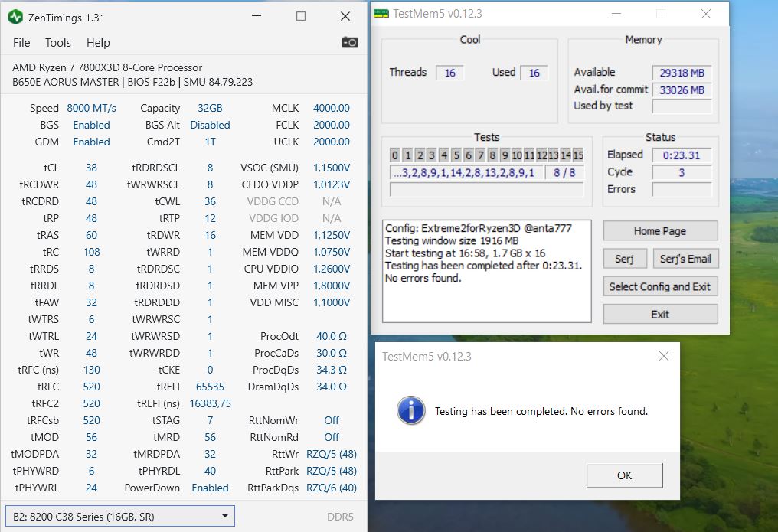
Task: Click the tRAS value 60
Action: pyautogui.click(x=91, y=235)
